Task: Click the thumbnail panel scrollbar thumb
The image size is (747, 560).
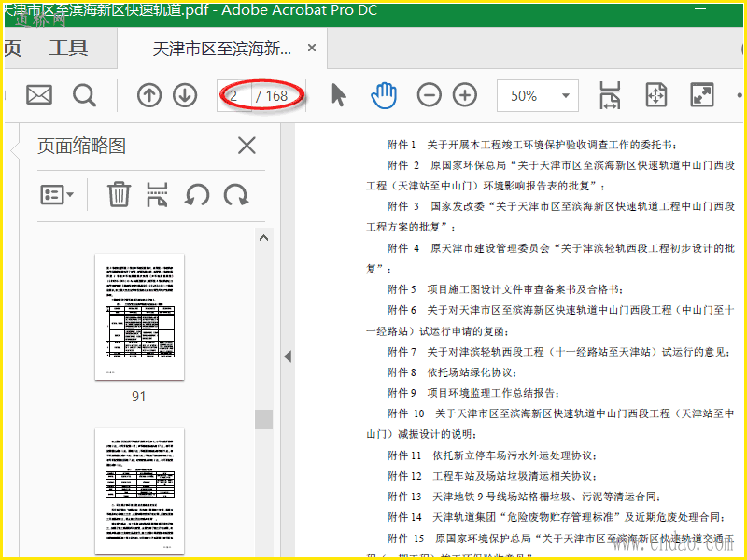Action: pyautogui.click(x=264, y=419)
